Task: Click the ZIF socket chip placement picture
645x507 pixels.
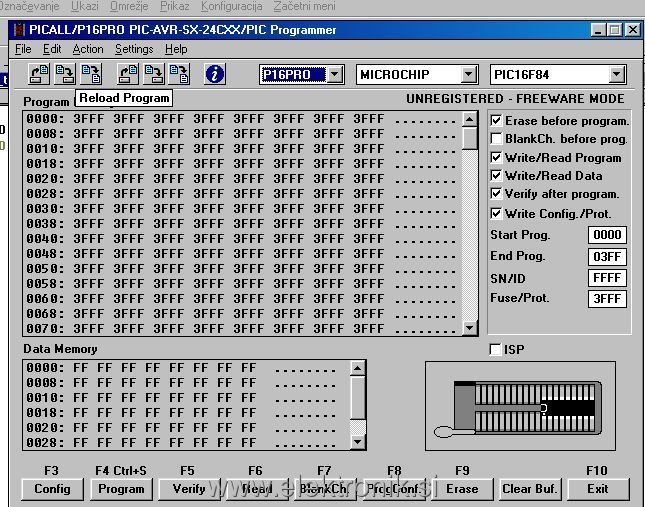Action: pos(520,406)
